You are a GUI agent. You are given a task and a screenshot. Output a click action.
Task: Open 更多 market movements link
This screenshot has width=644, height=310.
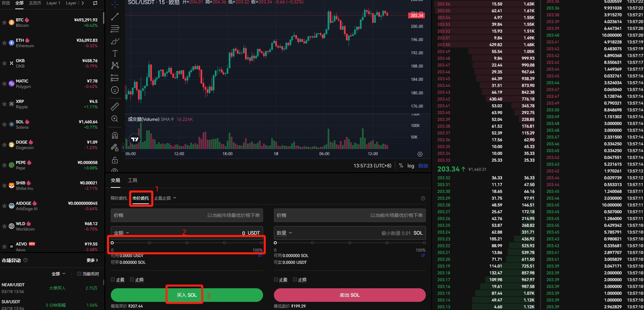92,260
